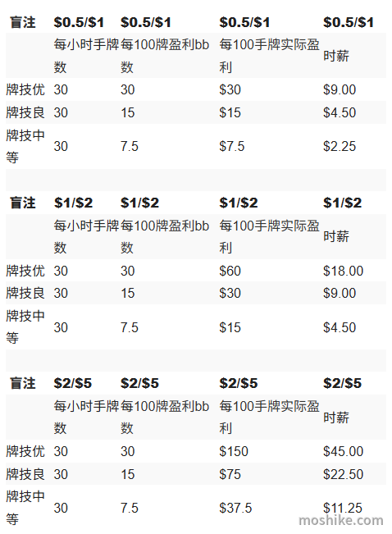Select the $0.5/$1 blinds header above 时薪
Viewport: 392px width, 534px height.
[349, 23]
